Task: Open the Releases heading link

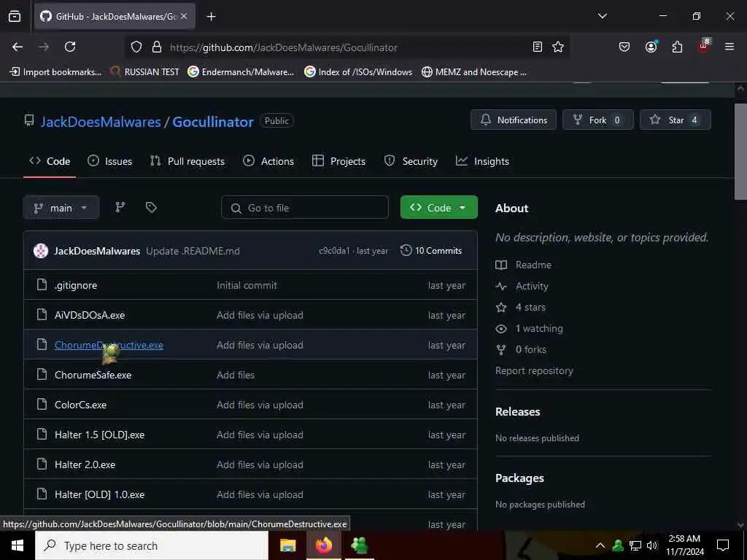Action: tap(517, 411)
